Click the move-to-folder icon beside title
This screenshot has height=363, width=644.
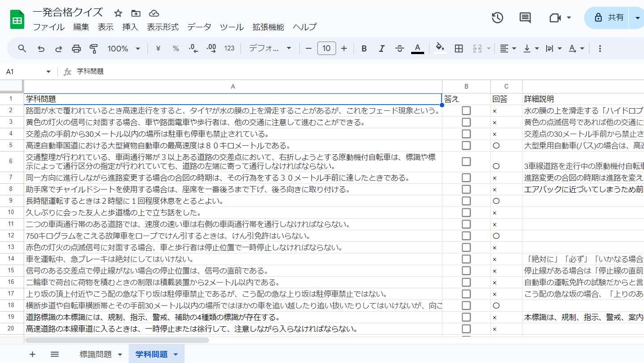tap(136, 13)
